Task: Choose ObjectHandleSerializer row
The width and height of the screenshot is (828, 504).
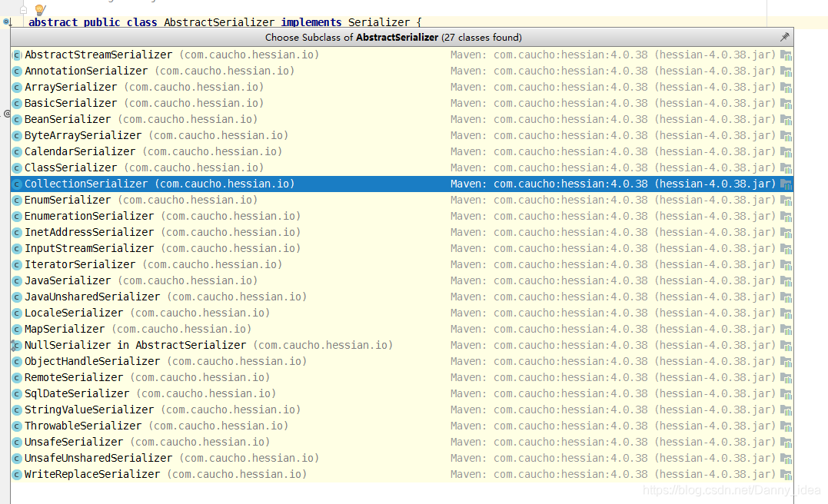Action: coord(402,362)
